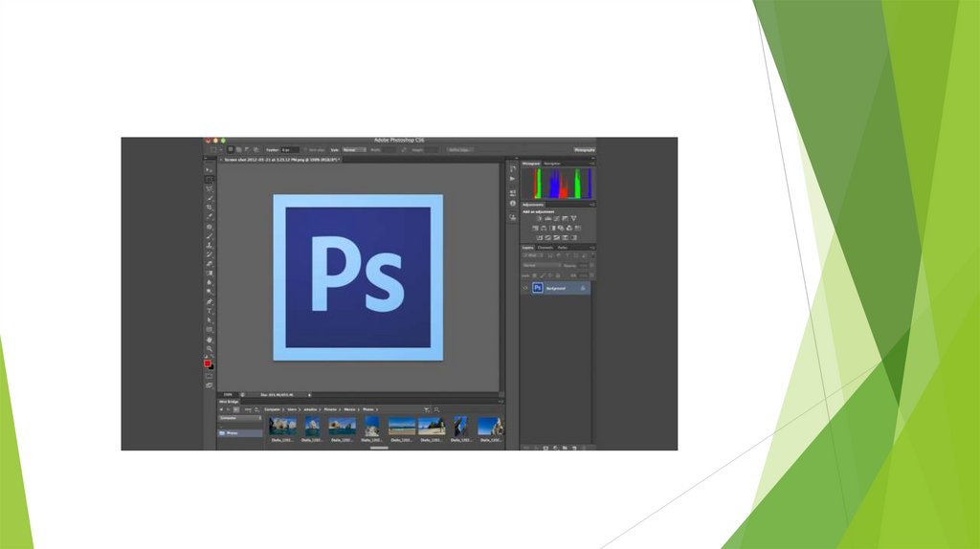Toggle Quick Mask mode
Viewport: 980px width, 549px height.
[209, 376]
